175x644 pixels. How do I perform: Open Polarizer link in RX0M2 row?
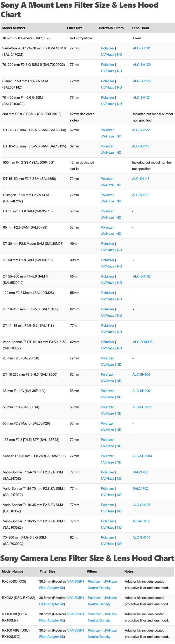[x=94, y=598]
